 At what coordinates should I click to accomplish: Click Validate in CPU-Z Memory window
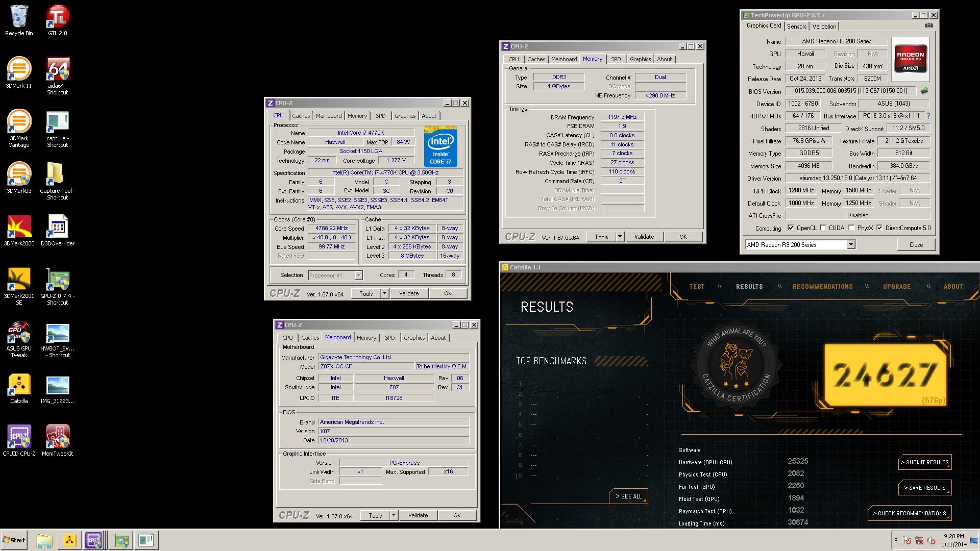point(644,237)
